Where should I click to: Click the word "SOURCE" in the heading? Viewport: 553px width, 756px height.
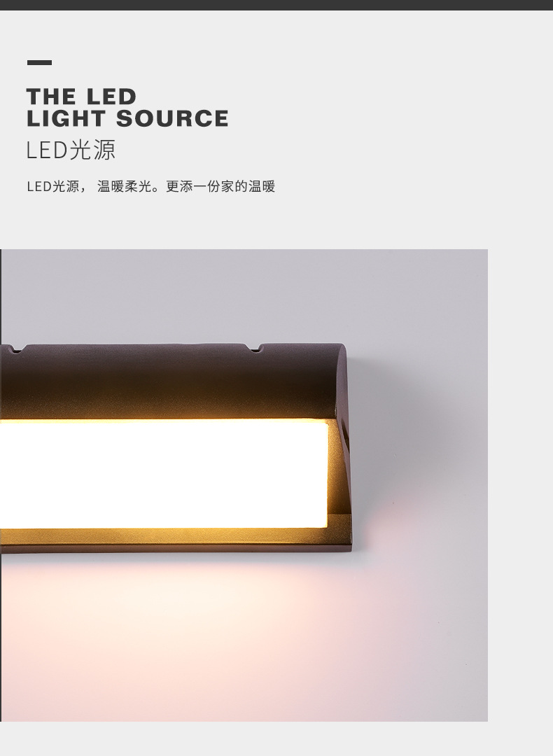click(x=172, y=118)
